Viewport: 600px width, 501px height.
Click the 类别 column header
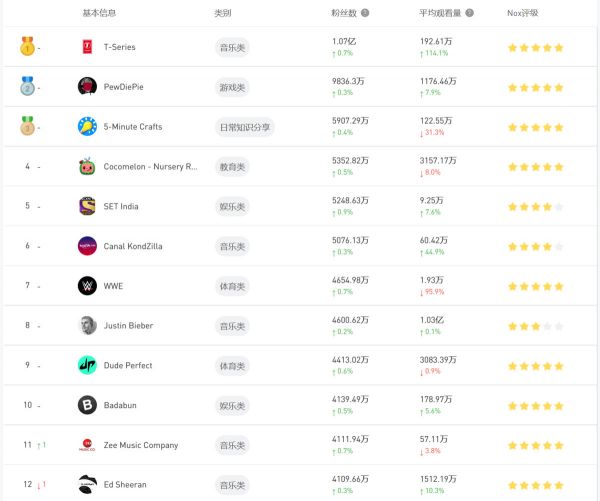tap(223, 14)
